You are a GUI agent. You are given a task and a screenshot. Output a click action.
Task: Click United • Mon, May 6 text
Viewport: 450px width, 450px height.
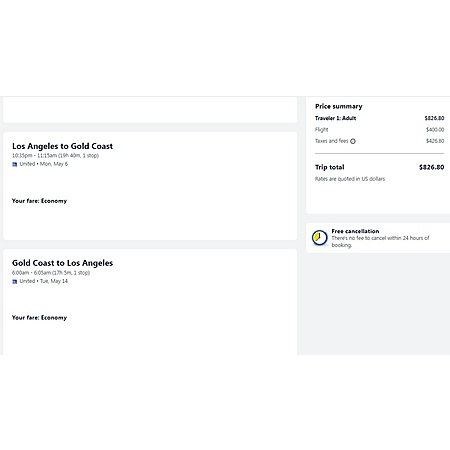click(44, 164)
